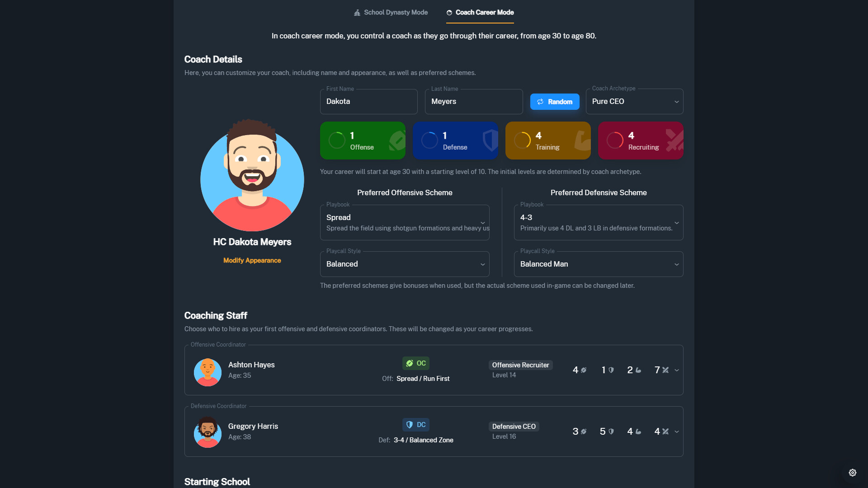Viewport: 868px width, 488px height.
Task: Expand the Offensive Coordinator selection chevron
Action: (x=677, y=370)
